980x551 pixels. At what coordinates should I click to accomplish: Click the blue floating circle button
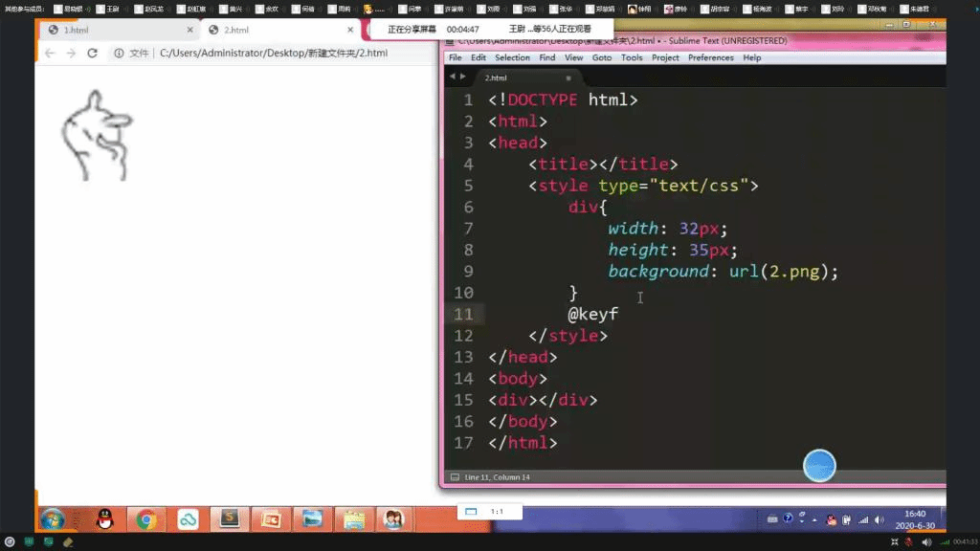click(819, 466)
